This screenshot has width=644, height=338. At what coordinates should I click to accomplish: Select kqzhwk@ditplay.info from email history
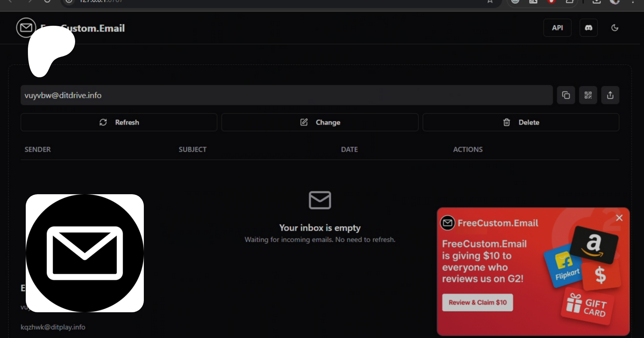(53, 327)
